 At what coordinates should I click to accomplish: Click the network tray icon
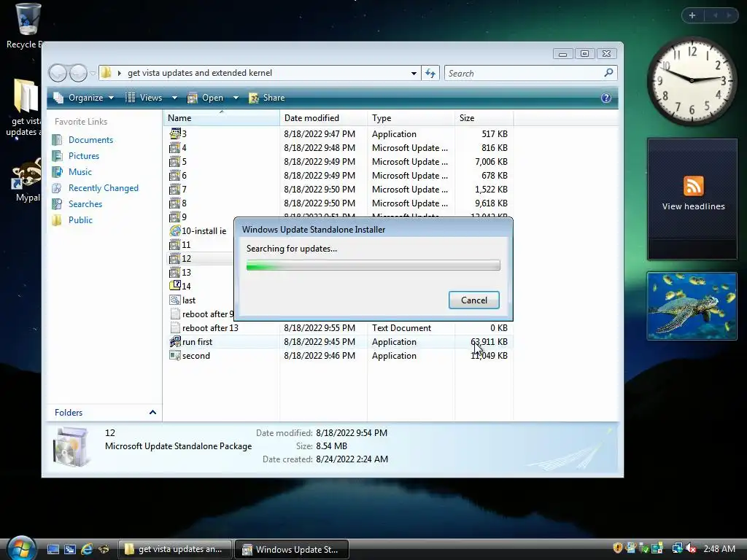pos(677,548)
